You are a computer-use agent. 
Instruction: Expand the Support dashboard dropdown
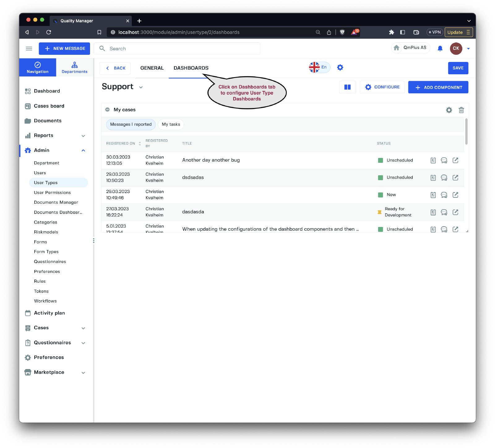pyautogui.click(x=141, y=87)
